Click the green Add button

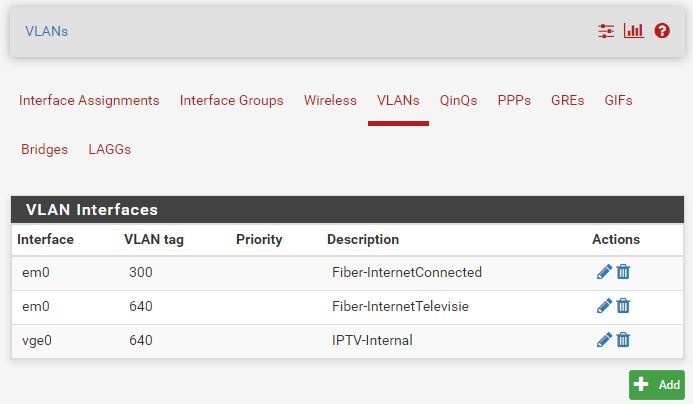[x=656, y=385]
